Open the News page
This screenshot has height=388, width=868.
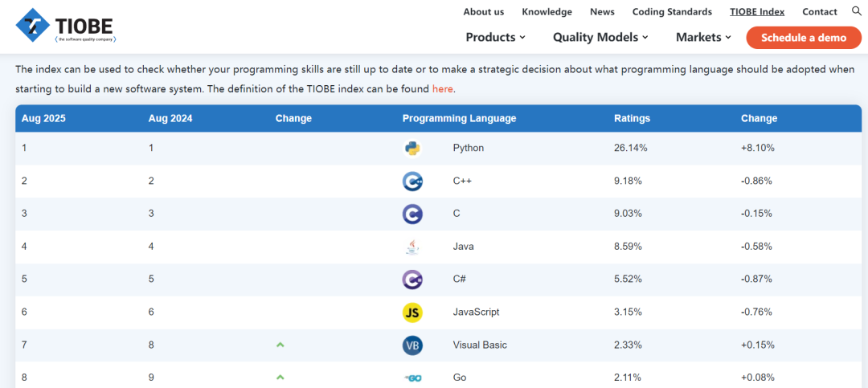click(602, 11)
